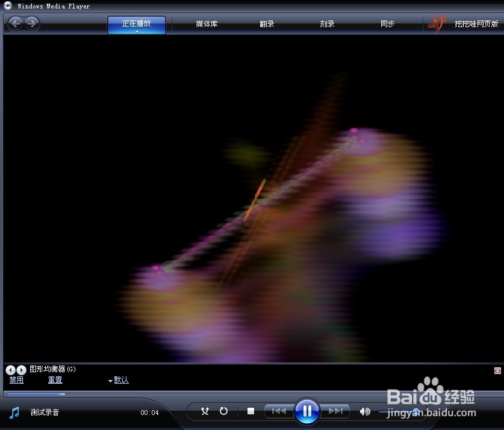Switch to the 媒体库 library tab
The height and width of the screenshot is (430, 504).
(207, 23)
